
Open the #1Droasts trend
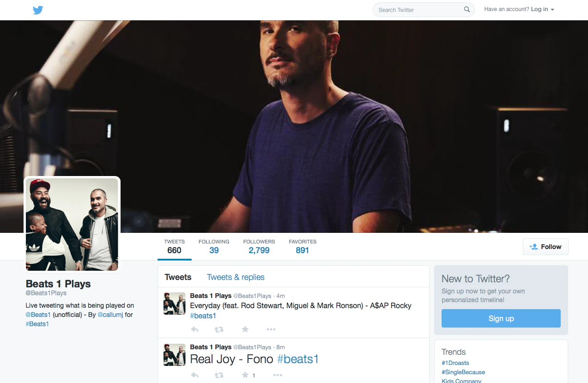coord(455,363)
